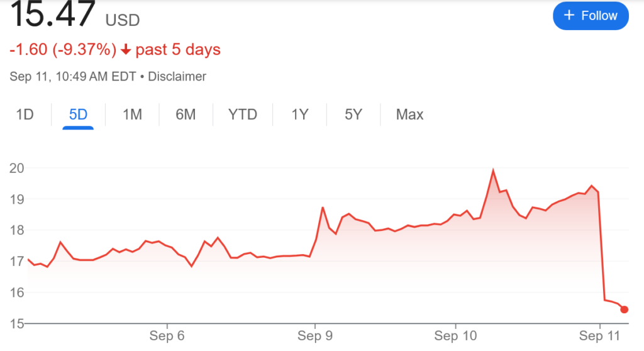The image size is (644, 351).
Task: View the 5Y chart range
Action: (x=353, y=114)
